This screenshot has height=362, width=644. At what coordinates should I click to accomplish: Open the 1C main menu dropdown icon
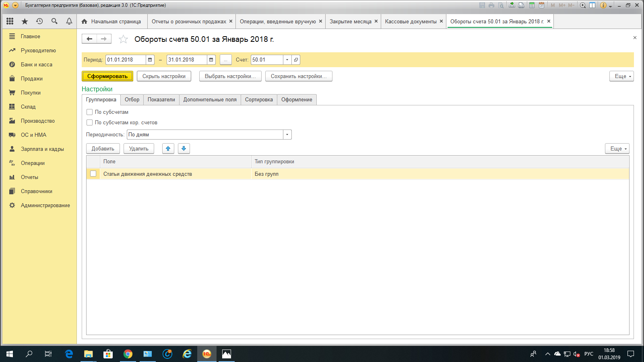(x=15, y=5)
